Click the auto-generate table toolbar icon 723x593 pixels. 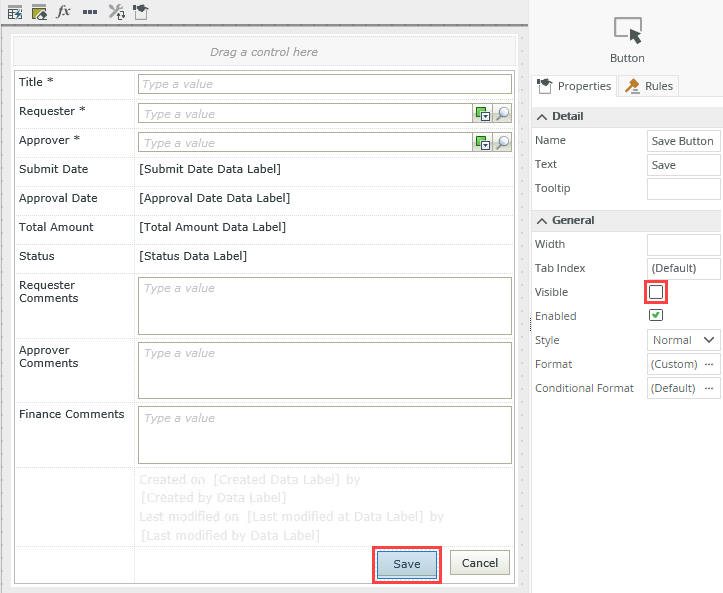pos(15,12)
